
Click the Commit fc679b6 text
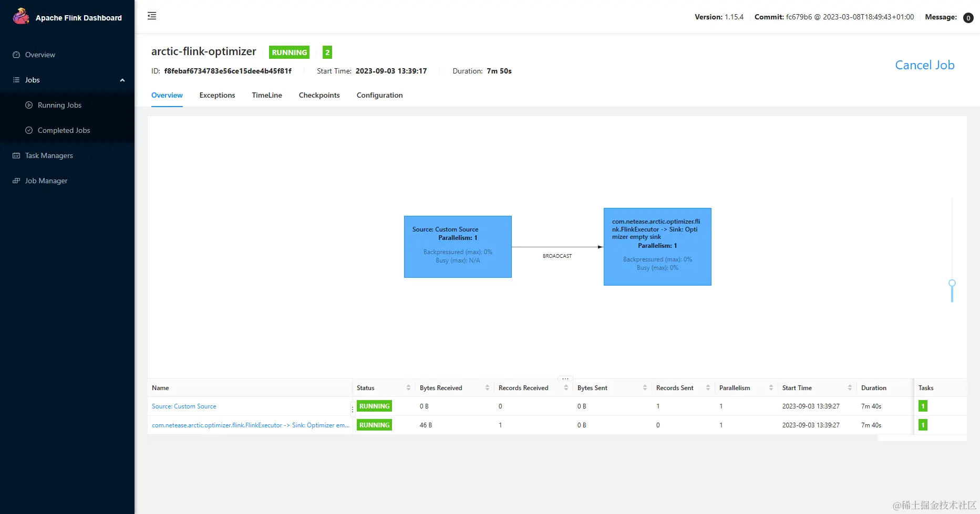[834, 17]
